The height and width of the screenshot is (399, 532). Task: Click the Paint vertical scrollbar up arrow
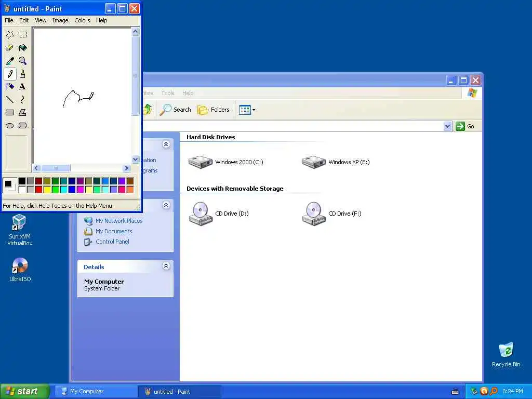[136, 32]
